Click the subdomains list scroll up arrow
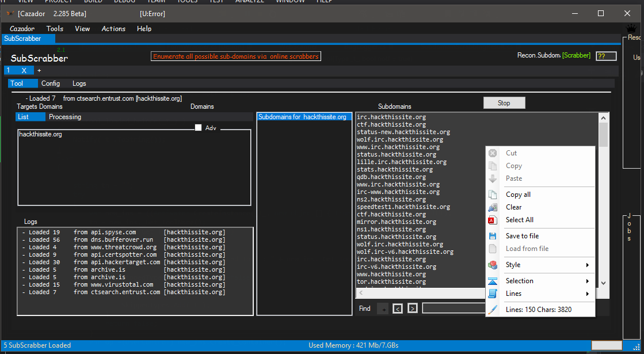Image resolution: width=644 pixels, height=354 pixels. 603,118
